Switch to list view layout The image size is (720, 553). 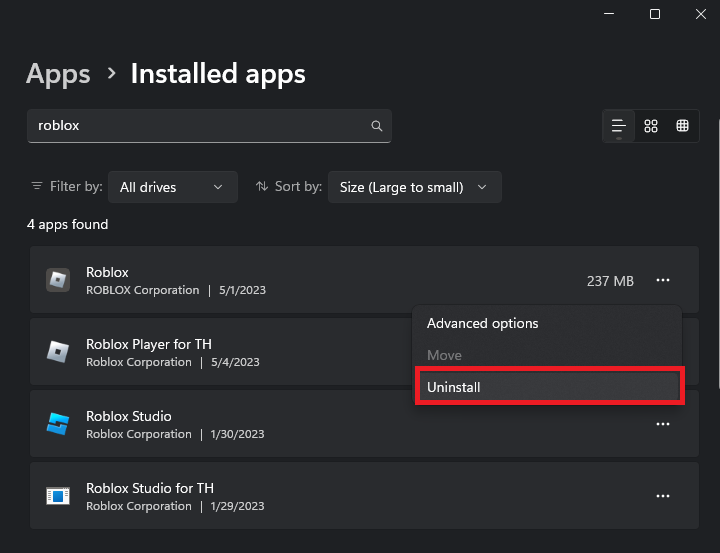(x=619, y=126)
